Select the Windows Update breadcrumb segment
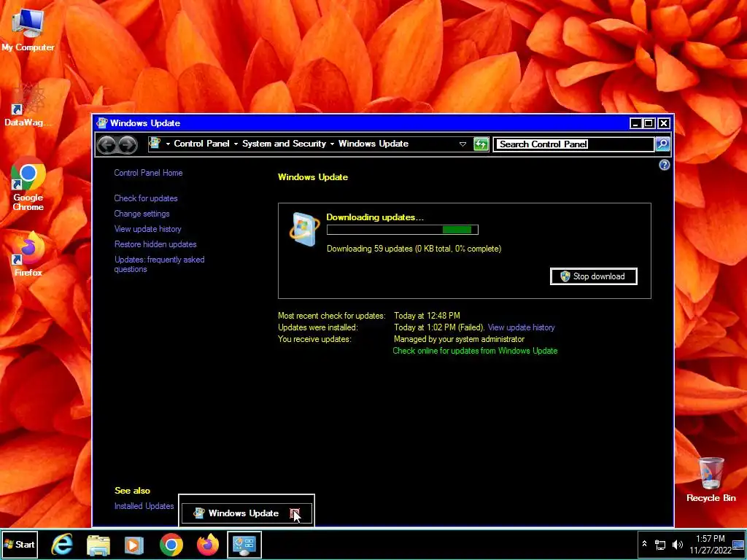This screenshot has height=560, width=747. pos(373,144)
